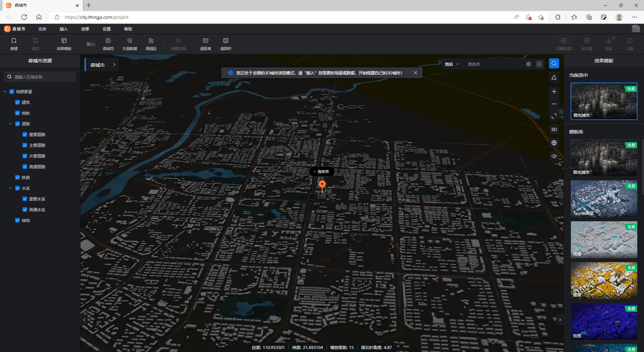This screenshot has height=352, width=644.
Task: Click the user avatar in app header
Action: tap(636, 29)
